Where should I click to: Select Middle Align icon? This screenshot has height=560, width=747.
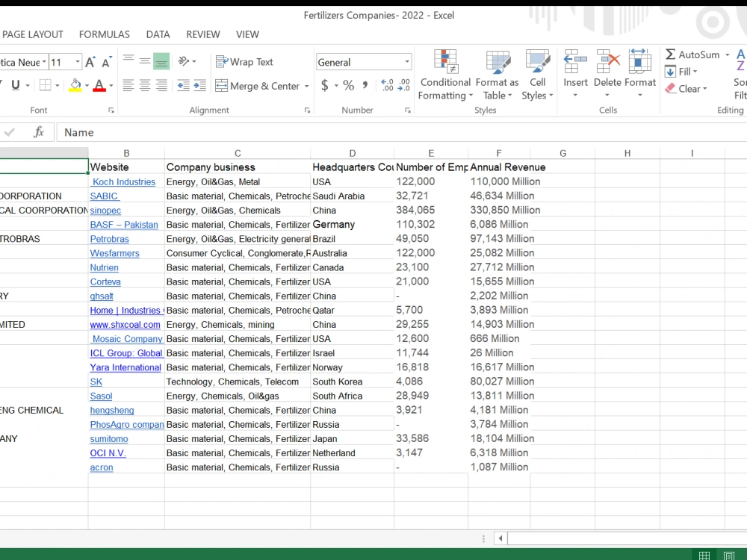pos(145,61)
